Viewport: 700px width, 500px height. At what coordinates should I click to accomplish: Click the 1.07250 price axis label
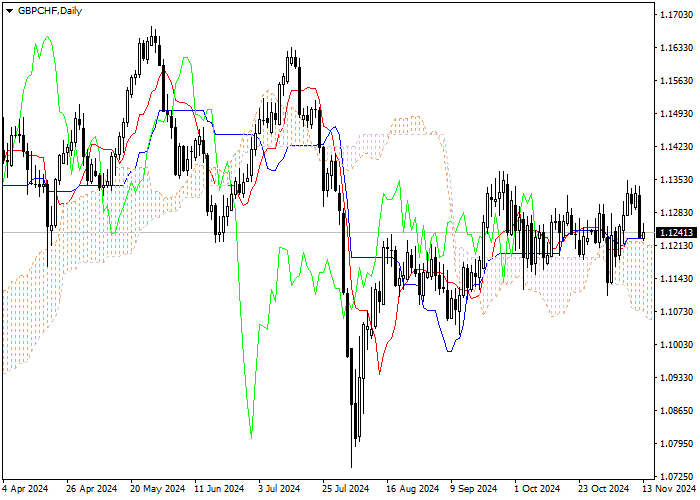676,477
